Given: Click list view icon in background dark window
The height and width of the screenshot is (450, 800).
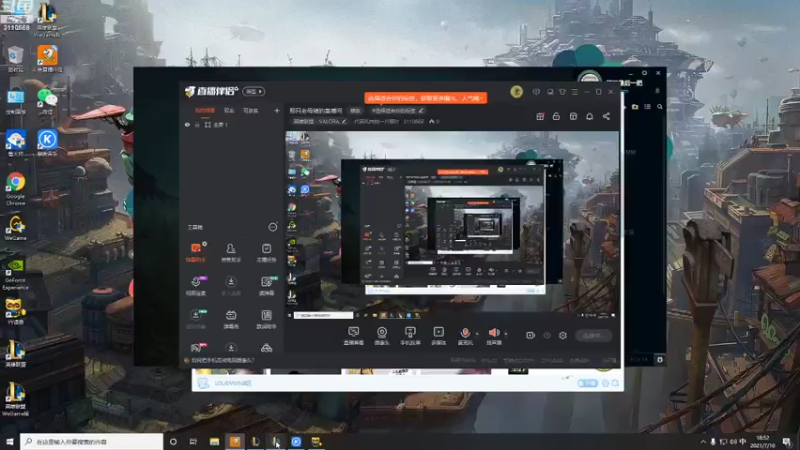Looking at the screenshot, I should (647, 107).
